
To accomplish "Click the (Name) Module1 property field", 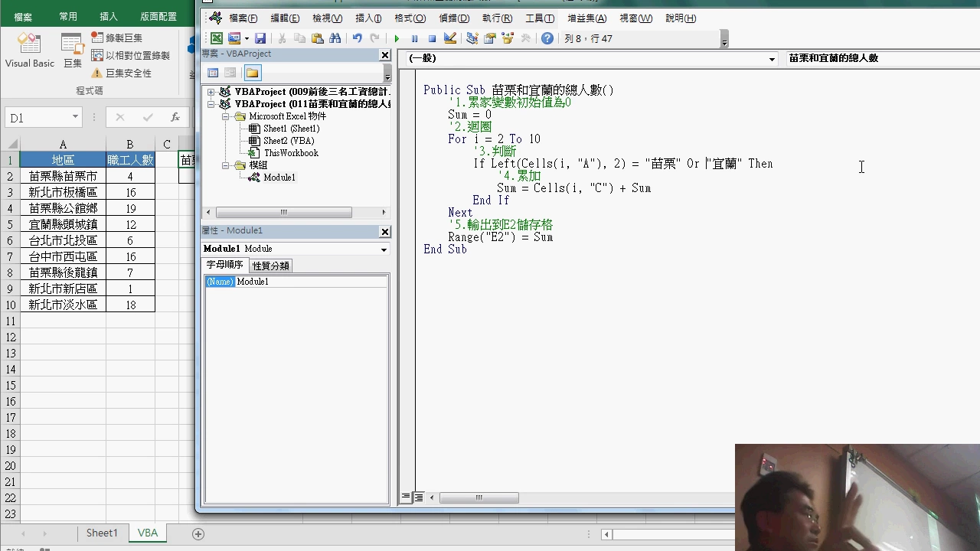I will tap(296, 282).
